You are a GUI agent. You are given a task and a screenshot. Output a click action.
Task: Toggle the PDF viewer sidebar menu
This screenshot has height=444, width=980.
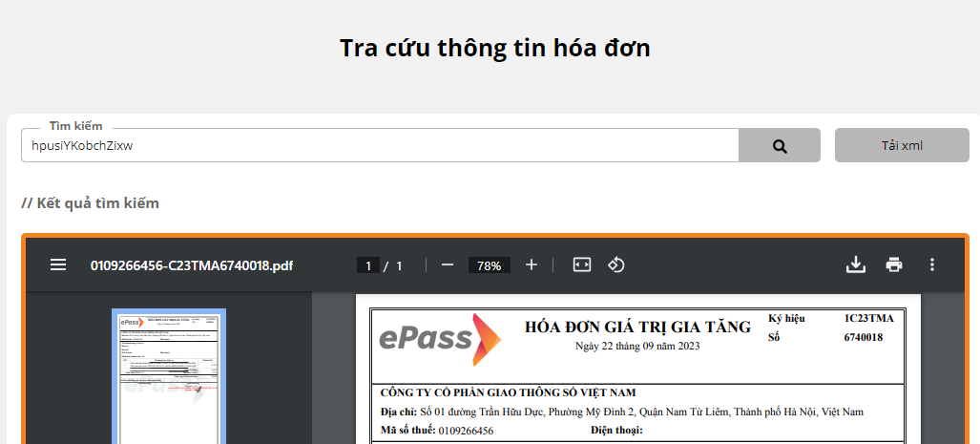click(58, 265)
